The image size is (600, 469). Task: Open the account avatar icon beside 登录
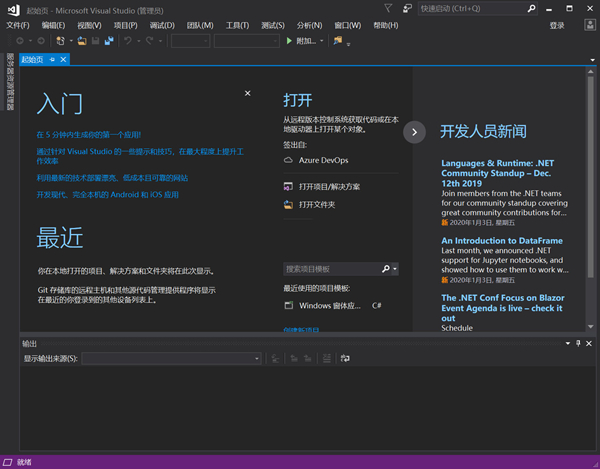click(590, 25)
